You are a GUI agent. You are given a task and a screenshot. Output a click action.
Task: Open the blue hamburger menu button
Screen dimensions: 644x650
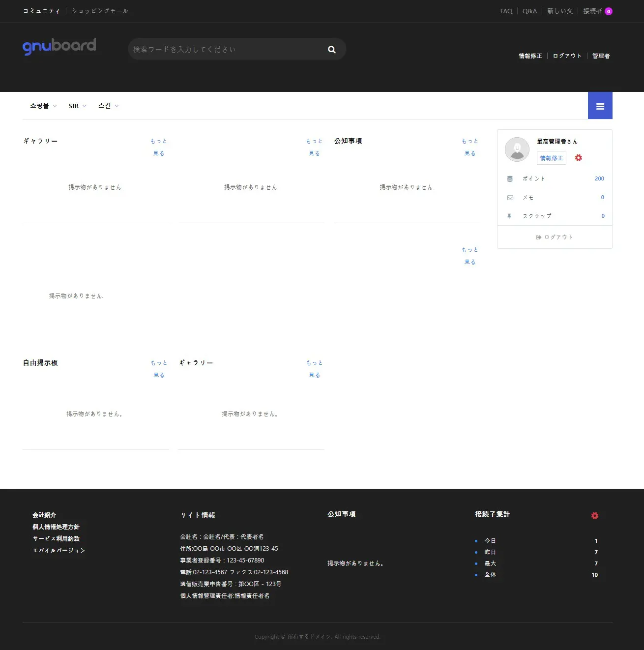tap(600, 106)
